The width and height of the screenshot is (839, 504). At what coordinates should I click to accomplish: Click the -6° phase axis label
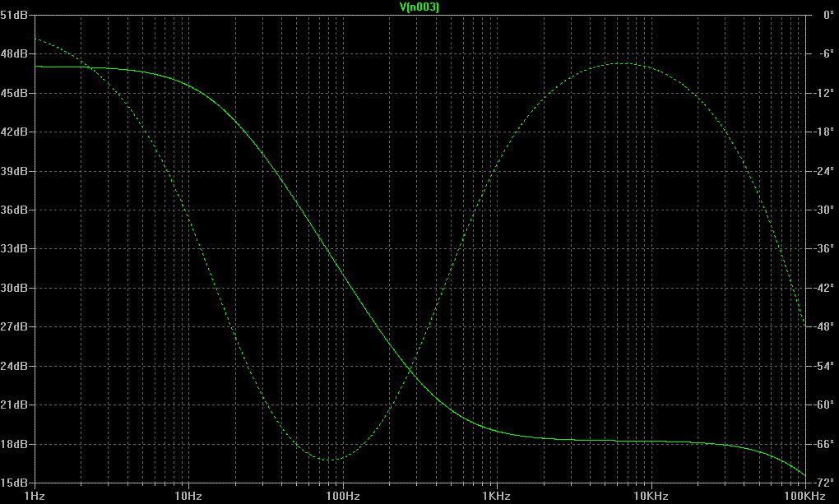tap(826, 54)
